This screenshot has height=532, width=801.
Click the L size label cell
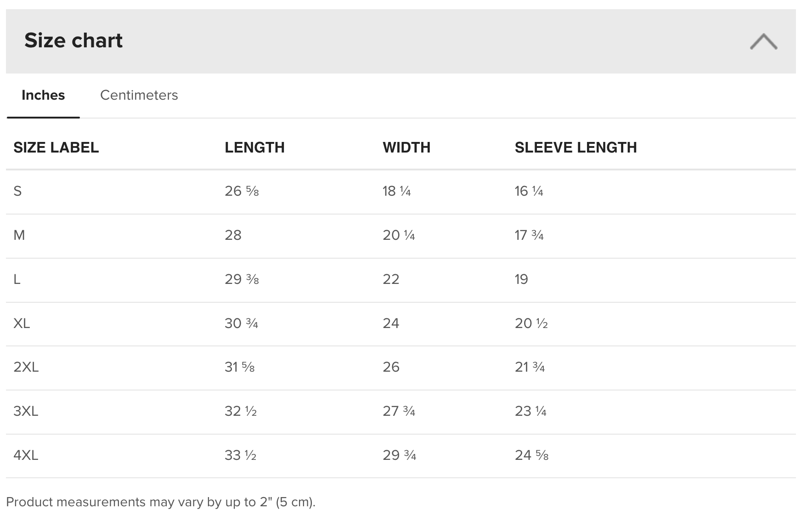(17, 279)
